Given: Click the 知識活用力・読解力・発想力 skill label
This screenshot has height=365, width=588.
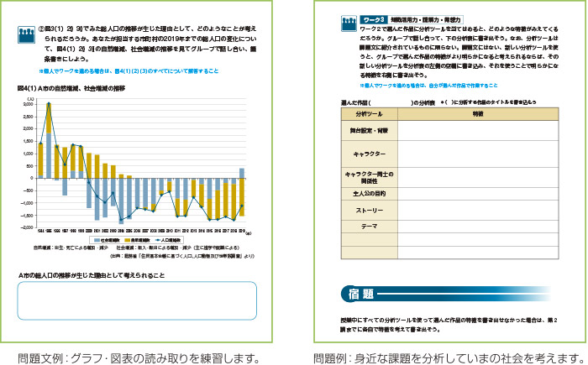Looking at the screenshot, I should [x=425, y=19].
